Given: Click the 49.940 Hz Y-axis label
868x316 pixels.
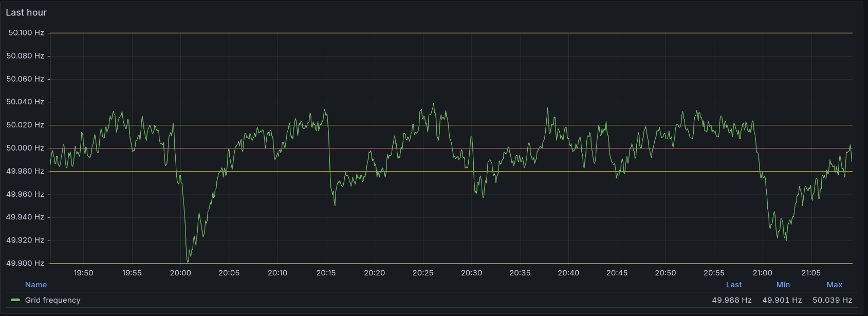Looking at the screenshot, I should 25,217.
